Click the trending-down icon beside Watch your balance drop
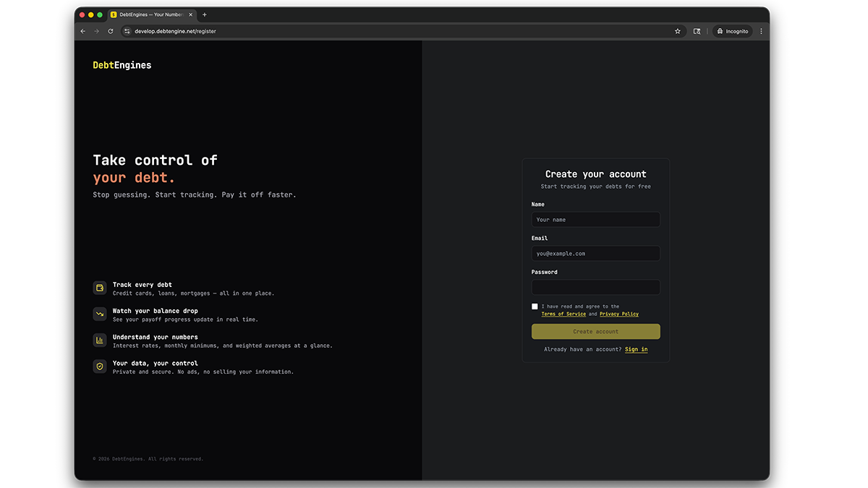The height and width of the screenshot is (488, 868). pyautogui.click(x=100, y=314)
